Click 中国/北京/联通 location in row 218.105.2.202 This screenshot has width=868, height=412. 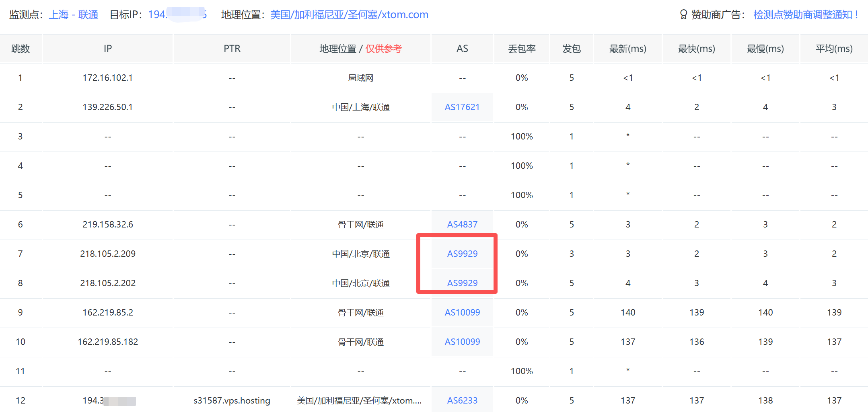click(361, 283)
